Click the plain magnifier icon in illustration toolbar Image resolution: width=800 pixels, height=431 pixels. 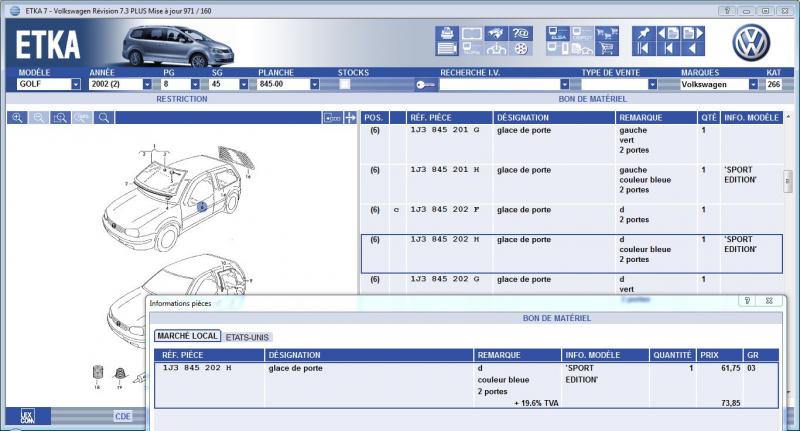pyautogui.click(x=104, y=118)
